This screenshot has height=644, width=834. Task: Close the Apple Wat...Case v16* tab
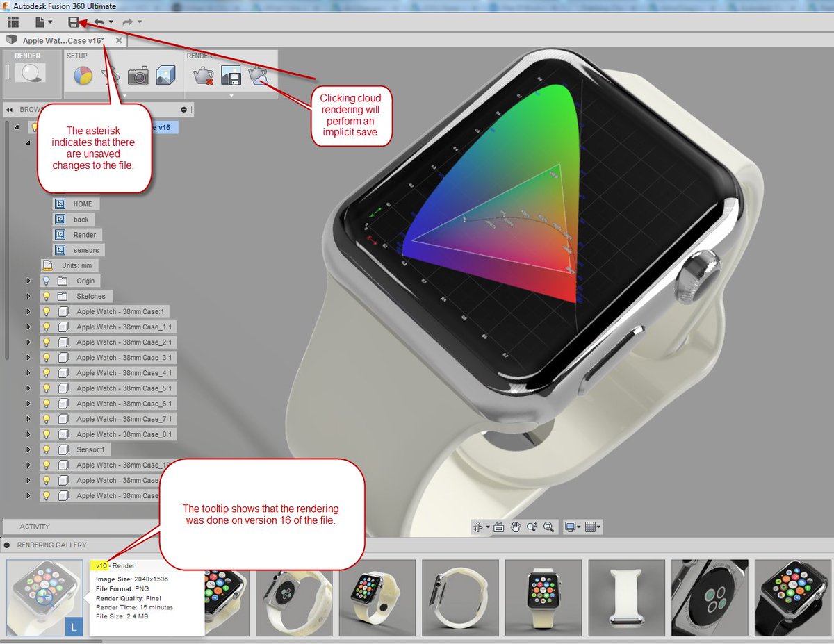119,40
